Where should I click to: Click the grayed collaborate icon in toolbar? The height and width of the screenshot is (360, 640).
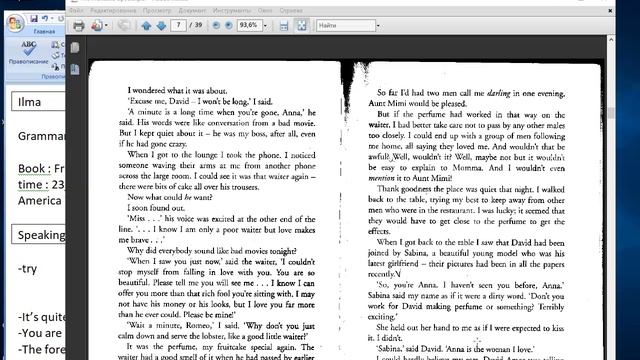click(x=124, y=26)
